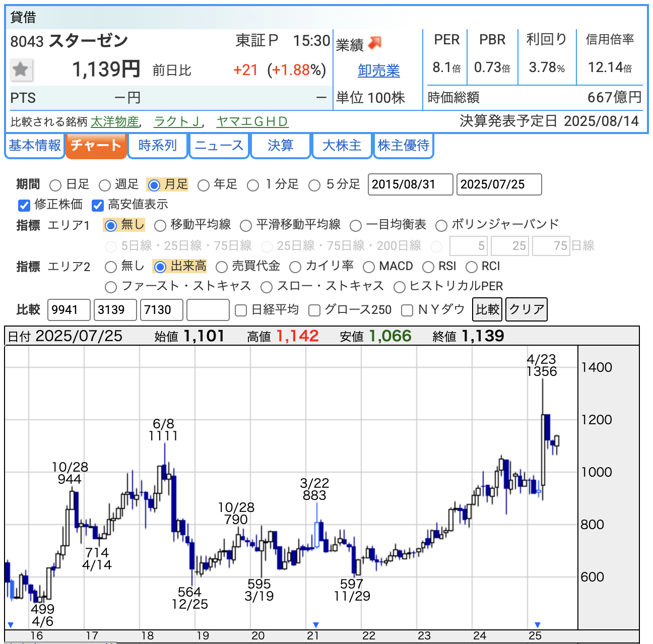Screen dimensions: 653x644
Task: Select the 日足 period radio button
Action: coord(55,185)
